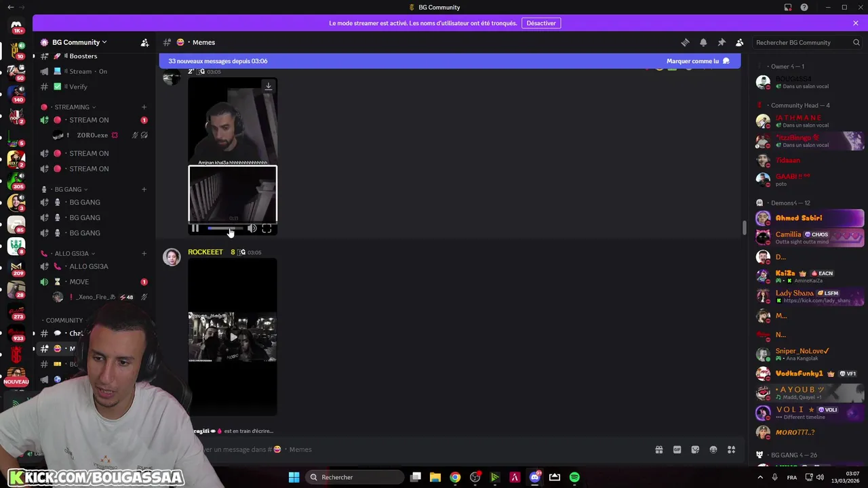Open Windows Start menu

[x=294, y=477]
